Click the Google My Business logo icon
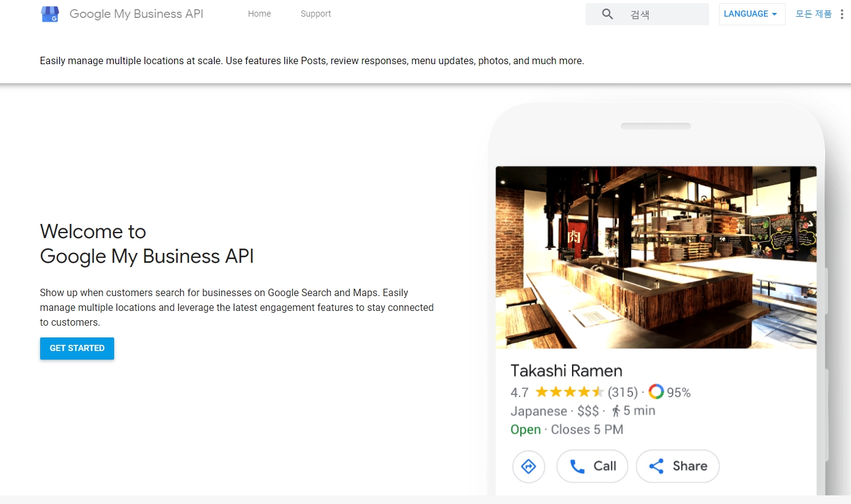This screenshot has height=504, width=851. pyautogui.click(x=49, y=14)
